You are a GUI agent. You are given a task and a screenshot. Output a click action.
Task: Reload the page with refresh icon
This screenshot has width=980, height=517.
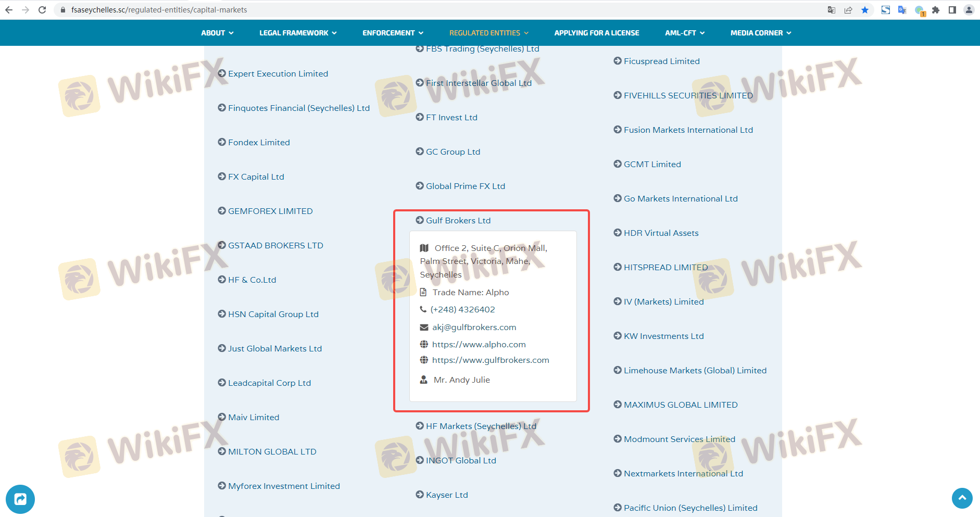click(x=42, y=10)
